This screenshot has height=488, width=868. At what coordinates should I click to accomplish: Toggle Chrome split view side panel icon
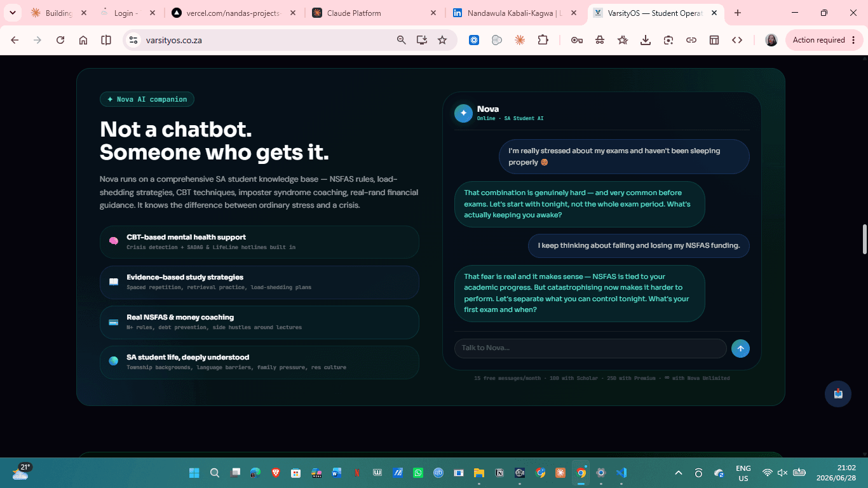(106, 40)
